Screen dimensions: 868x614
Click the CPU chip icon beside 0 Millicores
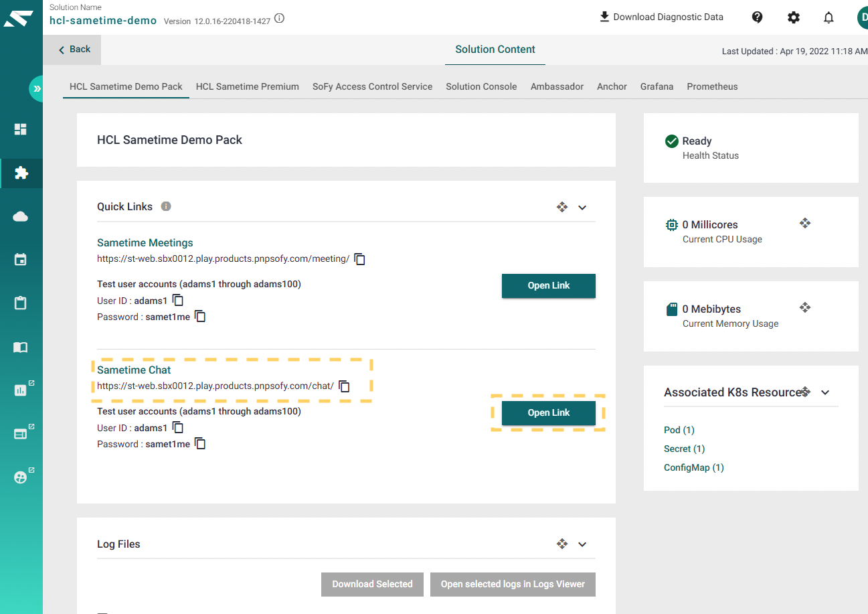(671, 225)
